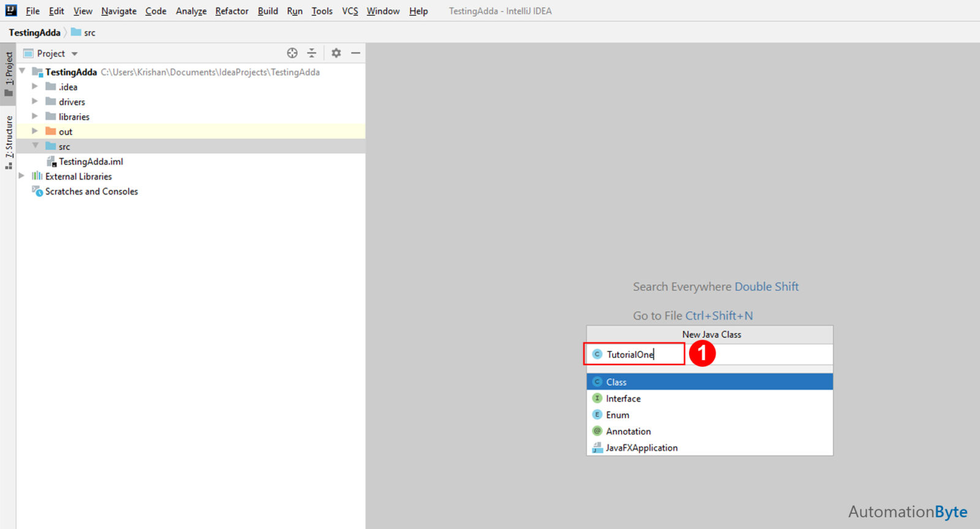Select Interface in New Java Class list

click(x=710, y=398)
